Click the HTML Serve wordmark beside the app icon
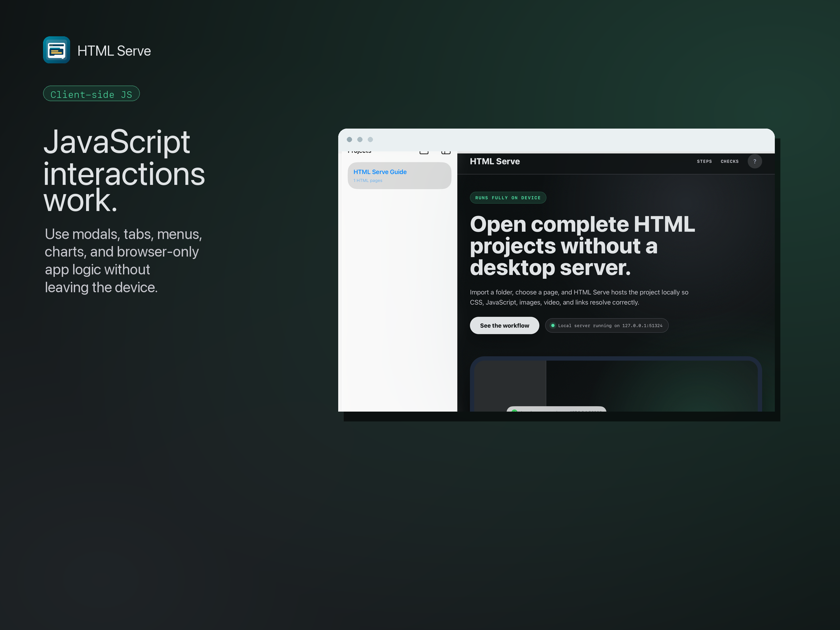The height and width of the screenshot is (630, 840). (114, 51)
